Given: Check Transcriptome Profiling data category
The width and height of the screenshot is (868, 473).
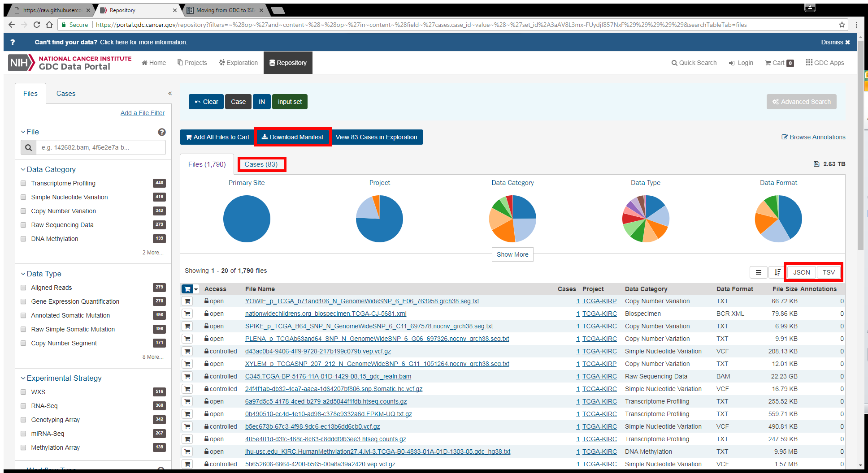Looking at the screenshot, I should 23,183.
